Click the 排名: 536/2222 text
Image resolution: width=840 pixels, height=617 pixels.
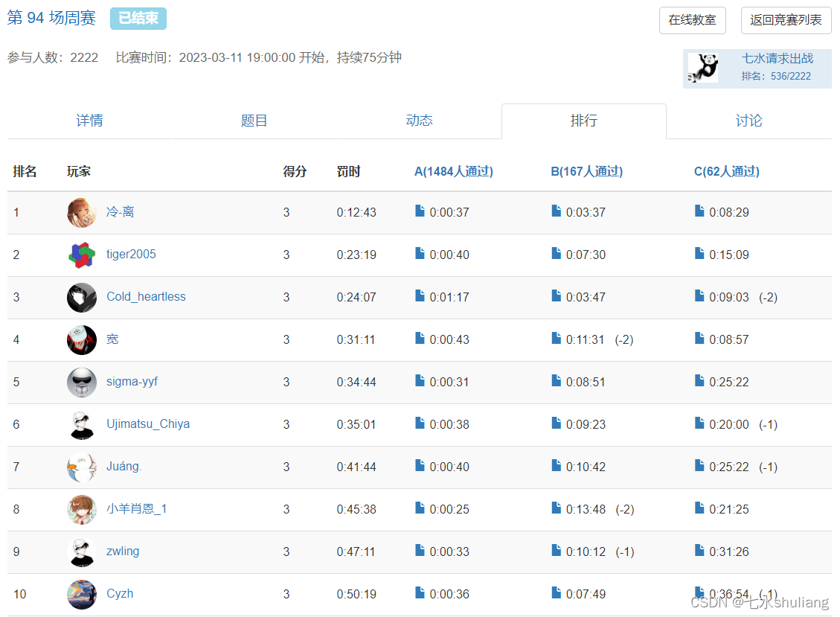pyautogui.click(x=776, y=76)
